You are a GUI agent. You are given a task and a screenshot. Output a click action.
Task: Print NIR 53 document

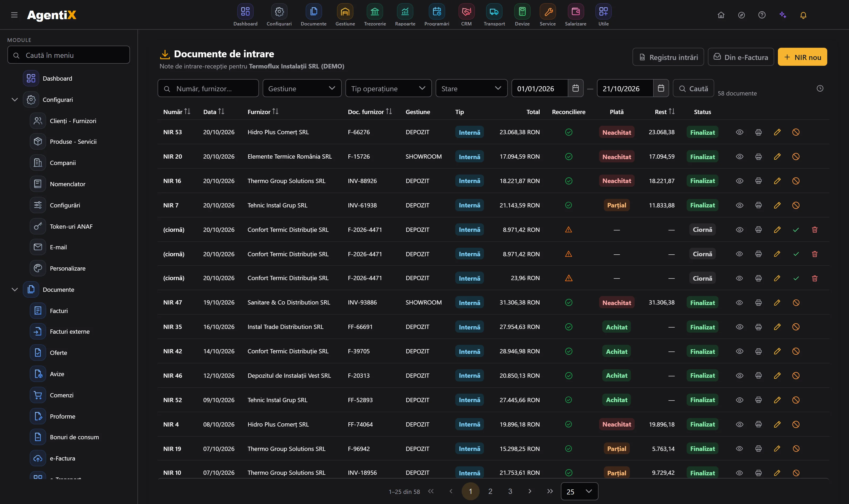coord(758,132)
